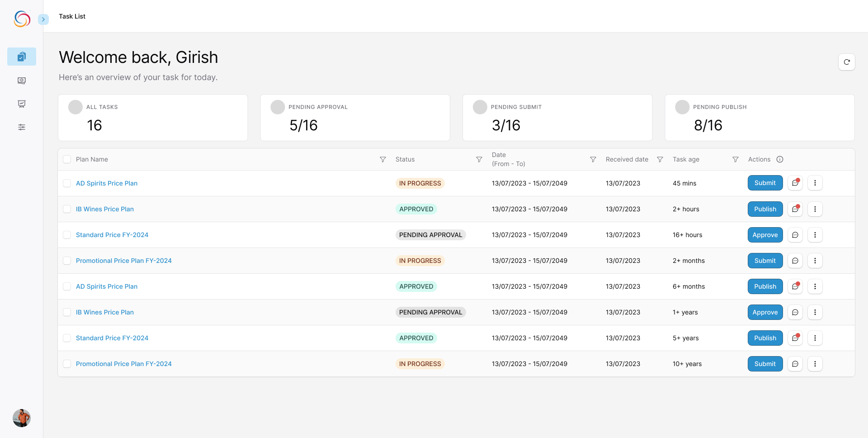Expand the sidebar using the chevron button
Viewport: 868px width, 438px height.
[x=43, y=19]
